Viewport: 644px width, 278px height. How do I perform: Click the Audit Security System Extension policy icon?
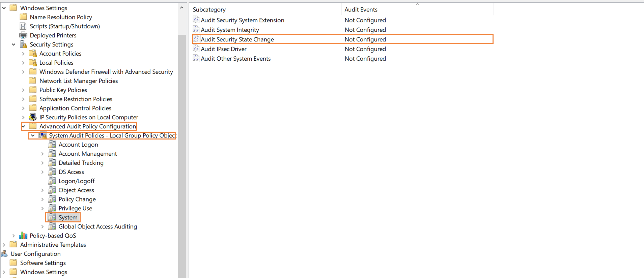coord(196,20)
